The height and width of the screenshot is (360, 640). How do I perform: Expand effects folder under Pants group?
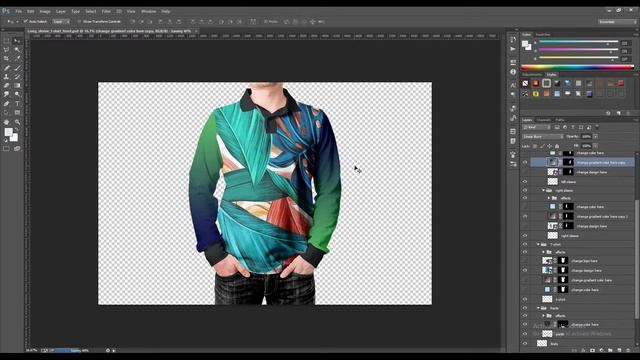pos(544,316)
